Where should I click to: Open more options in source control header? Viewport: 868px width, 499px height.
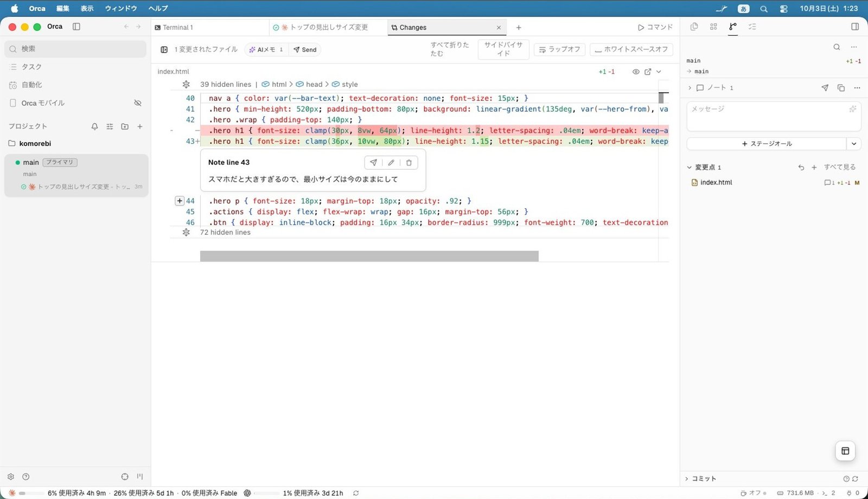(854, 47)
